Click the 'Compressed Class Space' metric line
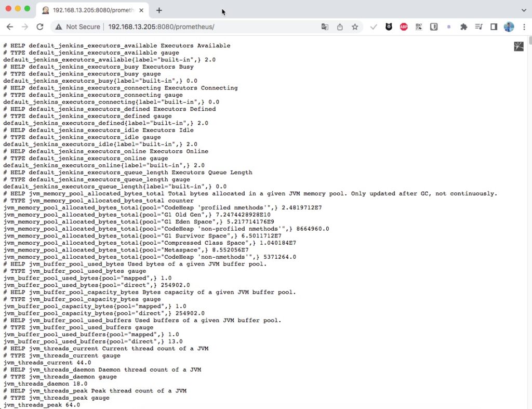Viewport: 532px width, 409px height. 150,243
